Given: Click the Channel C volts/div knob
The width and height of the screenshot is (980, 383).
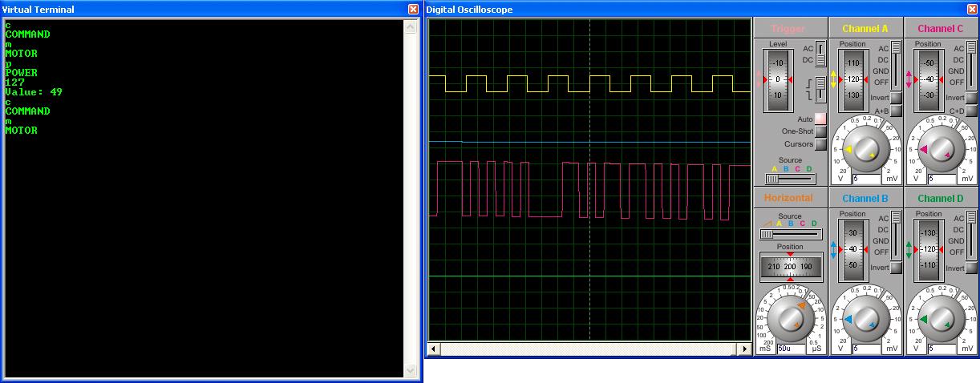Looking at the screenshot, I should (x=940, y=149).
